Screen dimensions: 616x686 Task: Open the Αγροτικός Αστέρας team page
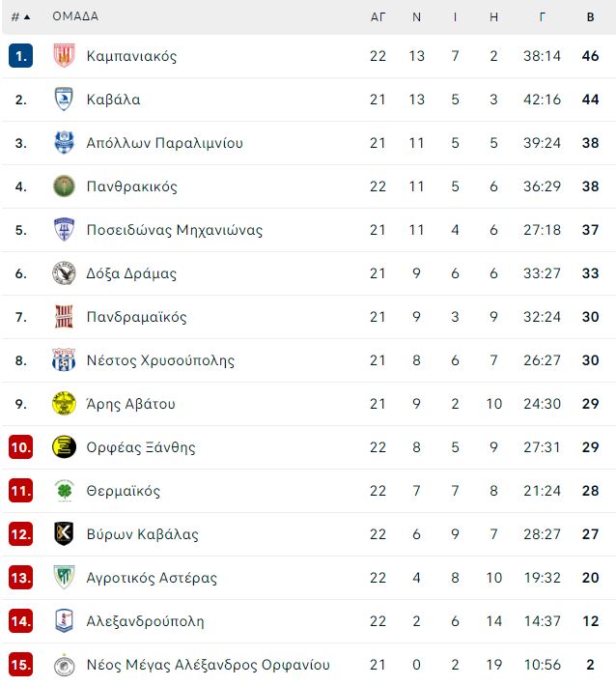point(152,578)
